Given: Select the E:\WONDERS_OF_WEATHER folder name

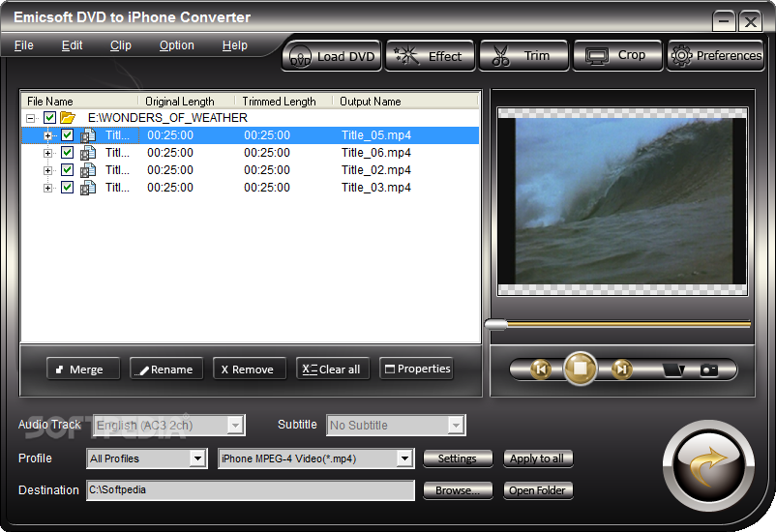Looking at the screenshot, I should pos(167,118).
